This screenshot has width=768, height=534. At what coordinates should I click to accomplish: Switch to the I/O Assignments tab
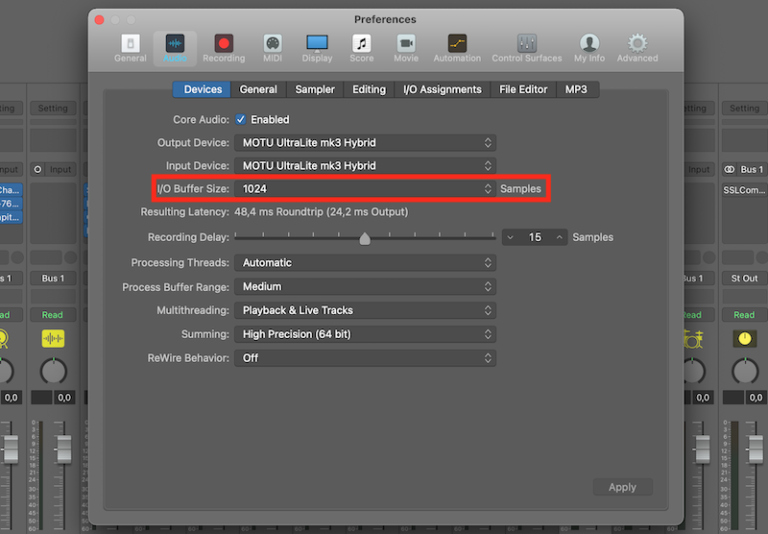442,89
